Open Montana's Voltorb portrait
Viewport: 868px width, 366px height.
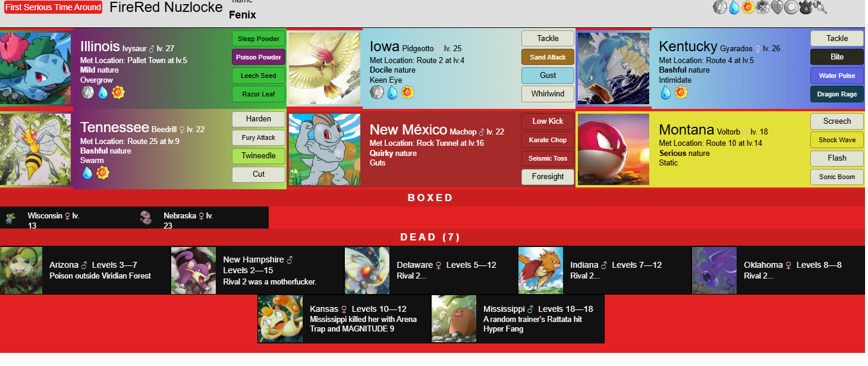point(614,149)
